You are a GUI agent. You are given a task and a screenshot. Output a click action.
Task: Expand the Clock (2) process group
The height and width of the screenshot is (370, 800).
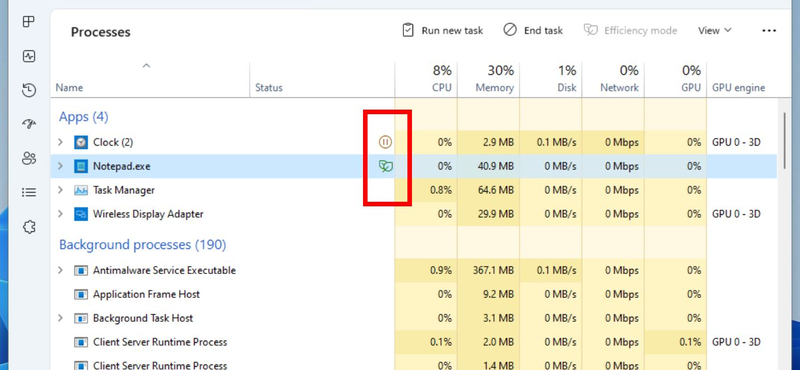[60, 142]
